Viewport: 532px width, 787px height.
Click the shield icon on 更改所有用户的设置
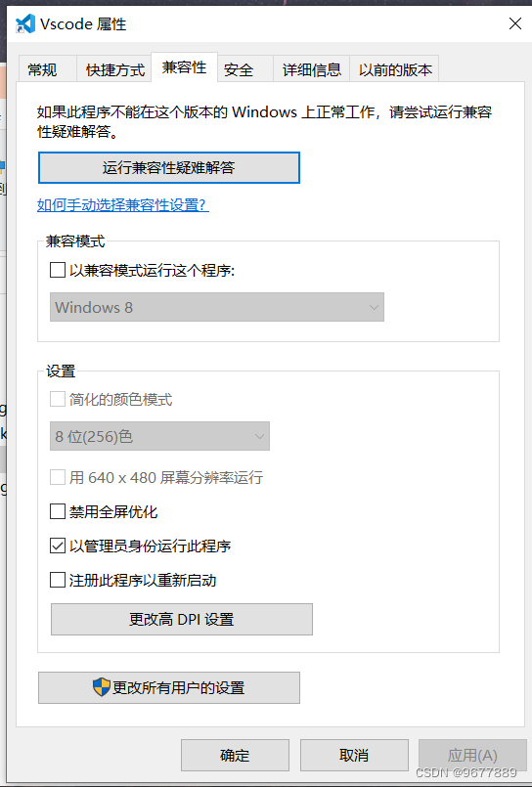(x=101, y=687)
